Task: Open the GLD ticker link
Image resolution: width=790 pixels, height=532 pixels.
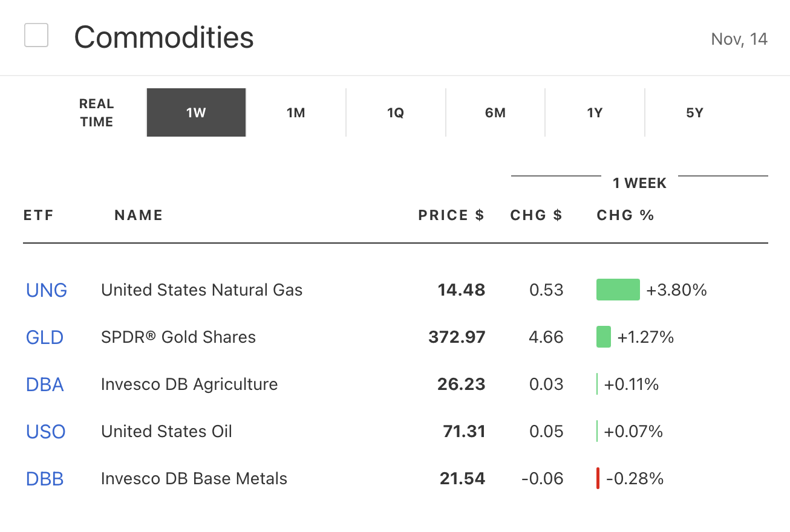Action: (x=45, y=337)
